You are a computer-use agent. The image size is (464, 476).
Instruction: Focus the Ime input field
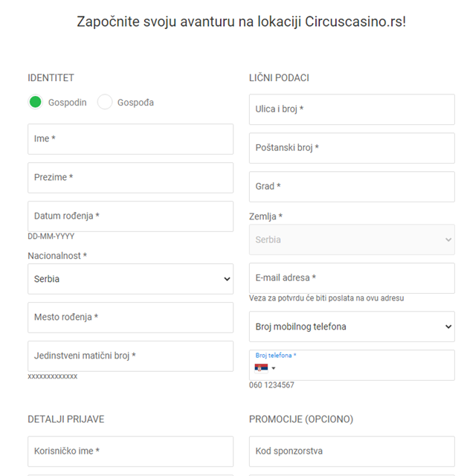coord(130,139)
